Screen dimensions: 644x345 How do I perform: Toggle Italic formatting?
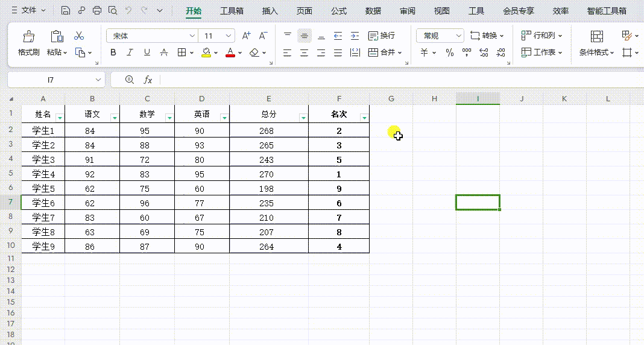click(x=129, y=53)
